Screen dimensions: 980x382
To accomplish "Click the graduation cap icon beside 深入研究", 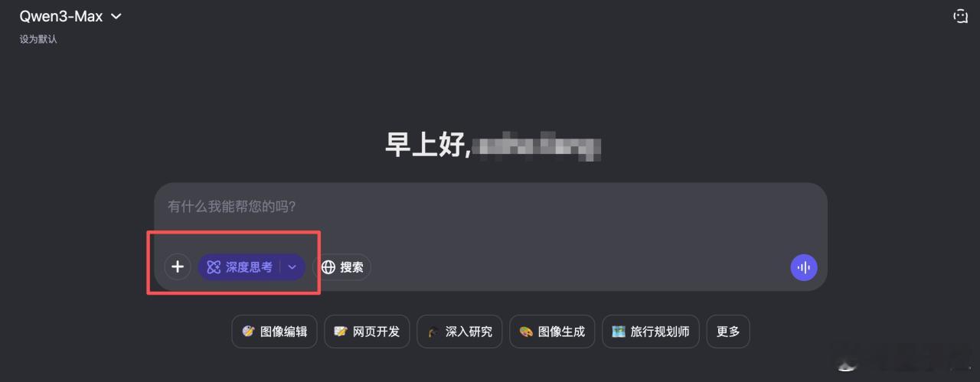I will (433, 331).
